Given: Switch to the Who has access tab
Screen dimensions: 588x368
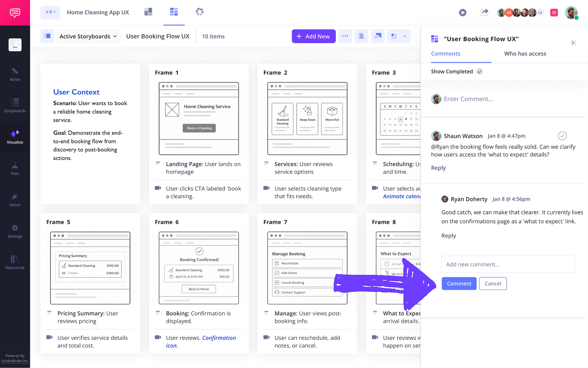Looking at the screenshot, I should [525, 54].
